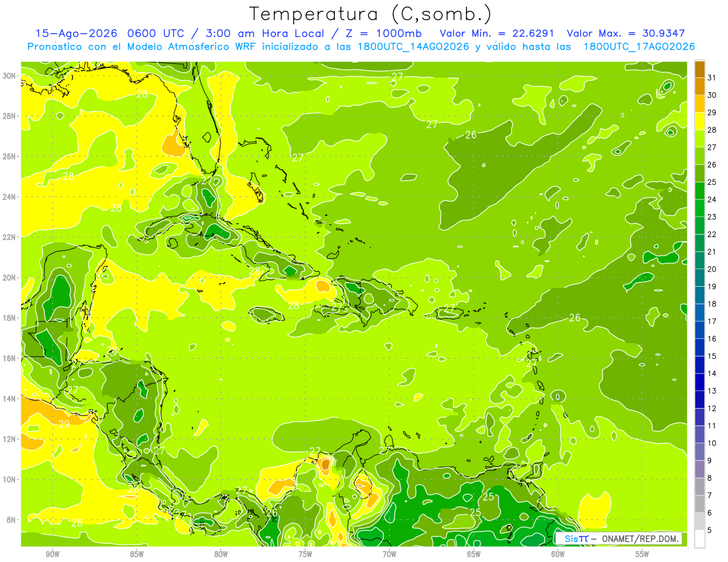Click the white swatch at the color scale bottom
Image resolution: width=728 pixels, height=562 pixels.
pyautogui.click(x=699, y=539)
